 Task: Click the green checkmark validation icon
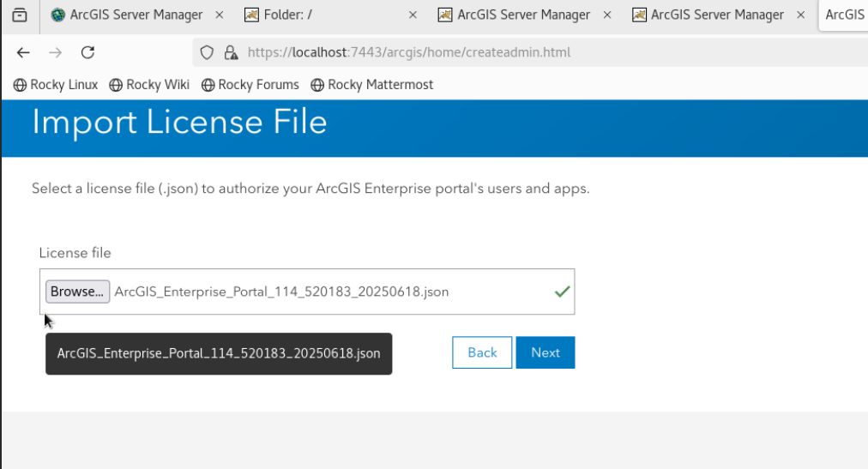coord(562,292)
